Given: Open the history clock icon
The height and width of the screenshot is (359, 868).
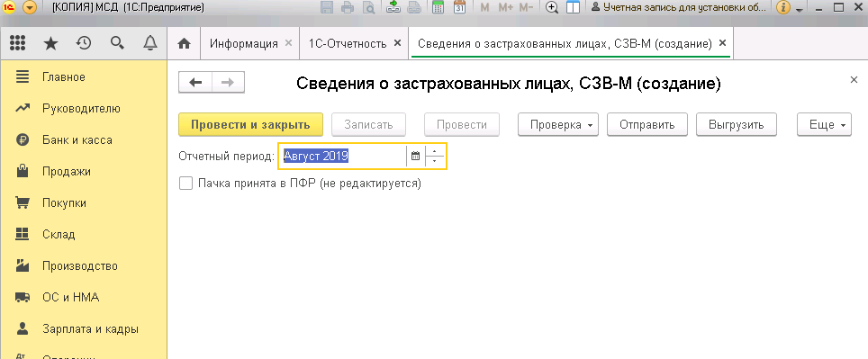Looking at the screenshot, I should coord(84,43).
